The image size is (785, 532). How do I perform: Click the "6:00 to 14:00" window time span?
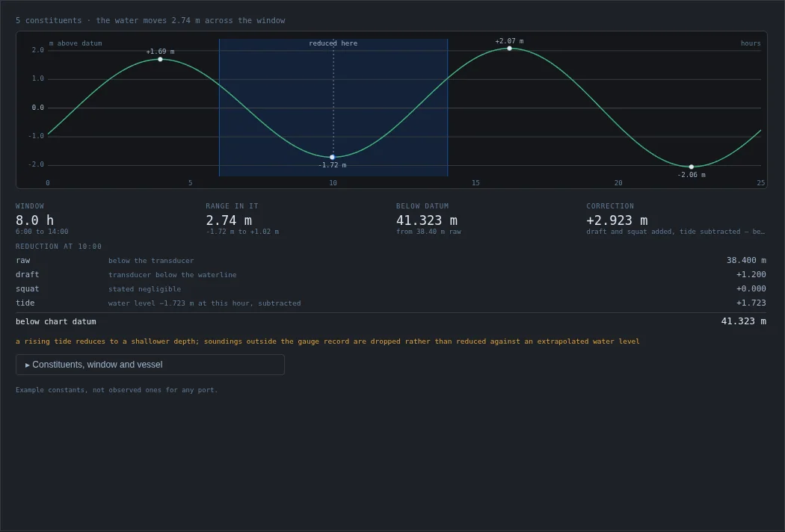pos(42,232)
